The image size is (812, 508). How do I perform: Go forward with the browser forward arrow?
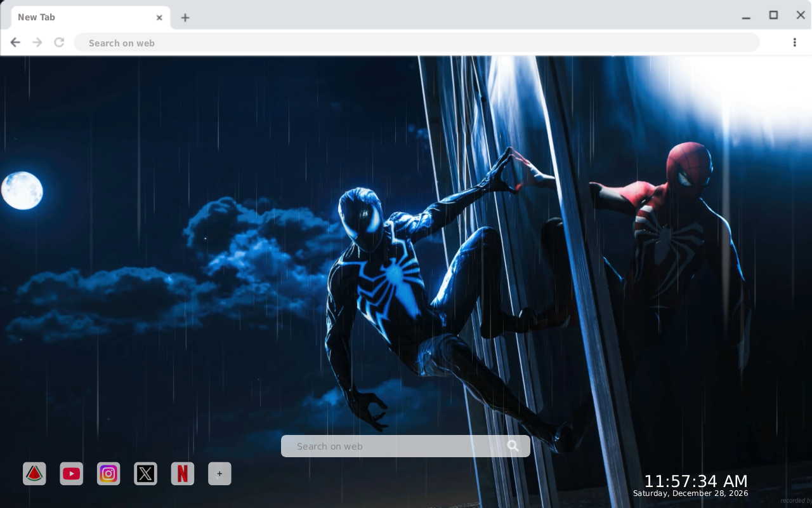[x=37, y=43]
